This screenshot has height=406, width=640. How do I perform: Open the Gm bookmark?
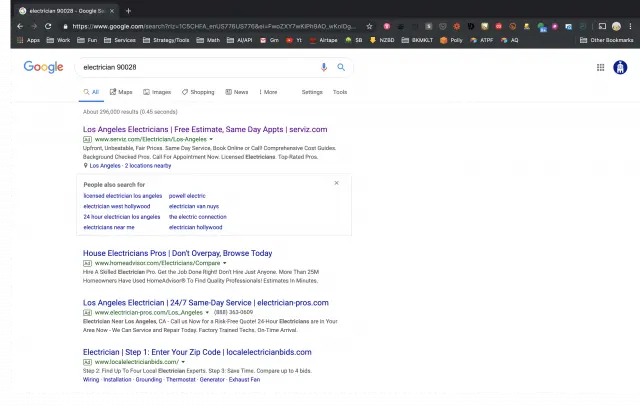click(x=269, y=40)
